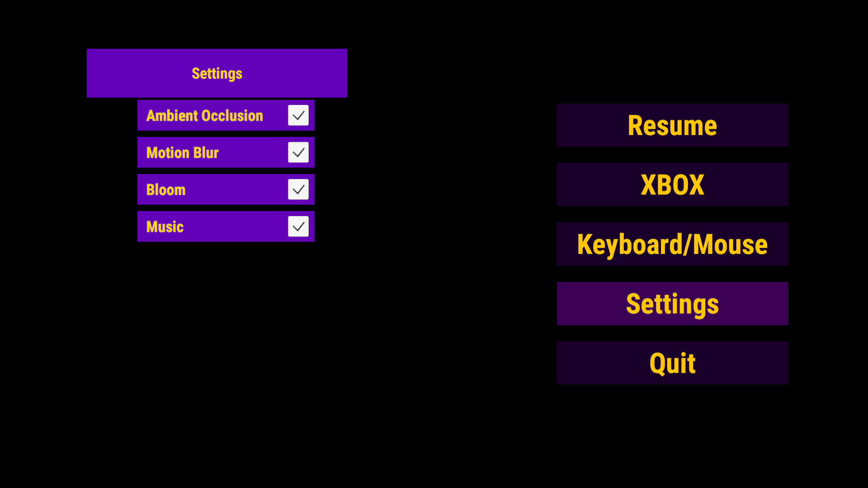Select the Quit entry in the pause menu
Screen dimensions: 868x488
(673, 363)
